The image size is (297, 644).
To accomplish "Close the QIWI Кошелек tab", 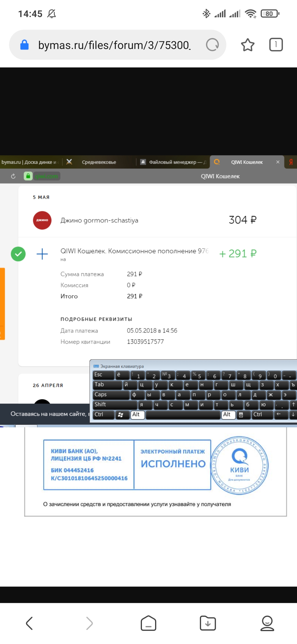I will [278, 162].
